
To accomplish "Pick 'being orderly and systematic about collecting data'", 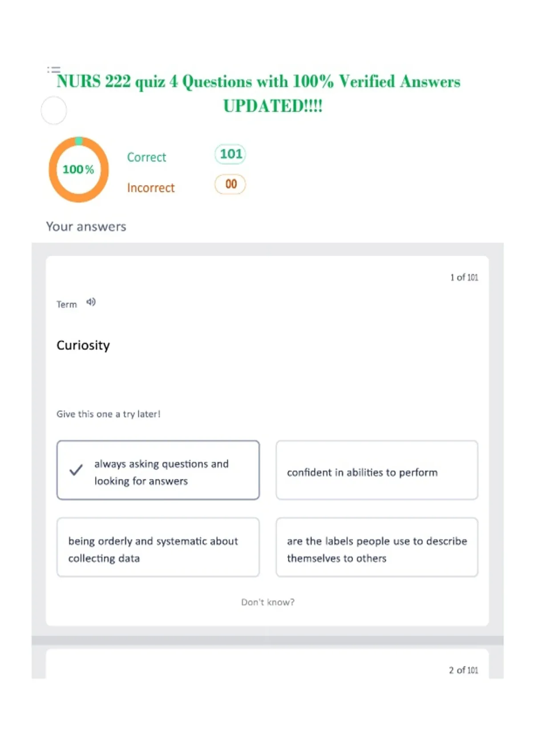I will point(158,547).
